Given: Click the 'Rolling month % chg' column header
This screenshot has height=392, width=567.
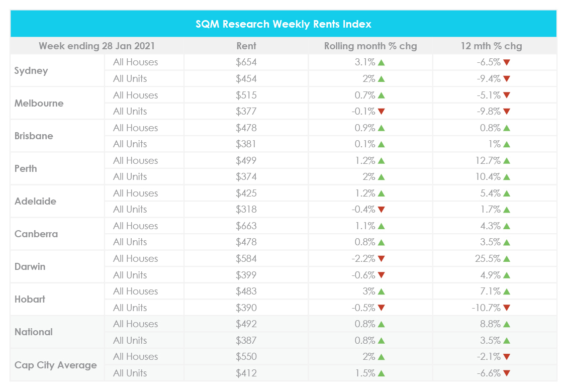Looking at the screenshot, I should pyautogui.click(x=370, y=46).
